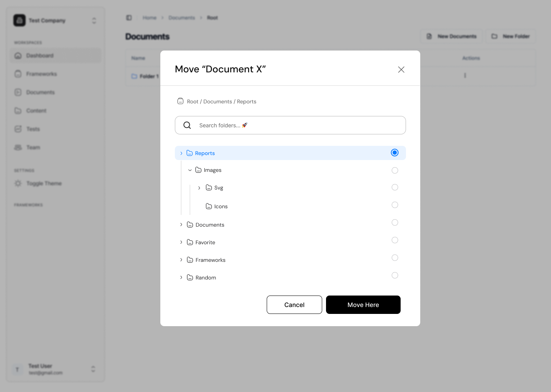Image resolution: width=551 pixels, height=392 pixels.
Task: Choose the Frameworks radio button
Action: [395, 258]
